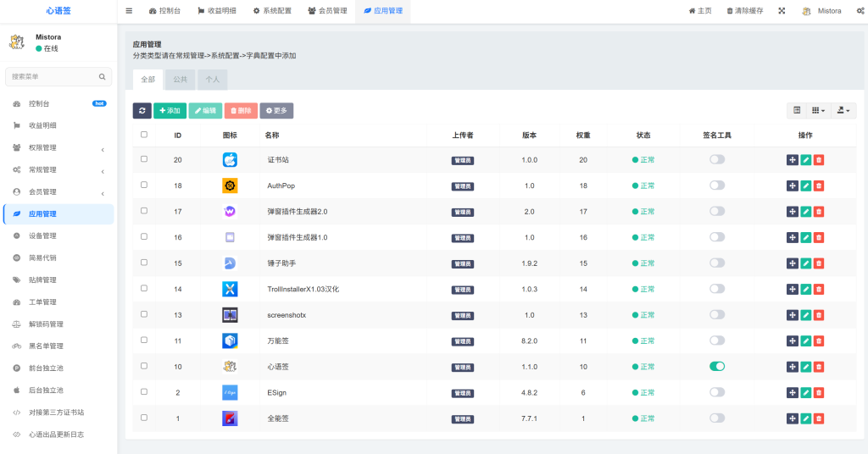
Task: Click the refresh table button
Action: point(142,111)
